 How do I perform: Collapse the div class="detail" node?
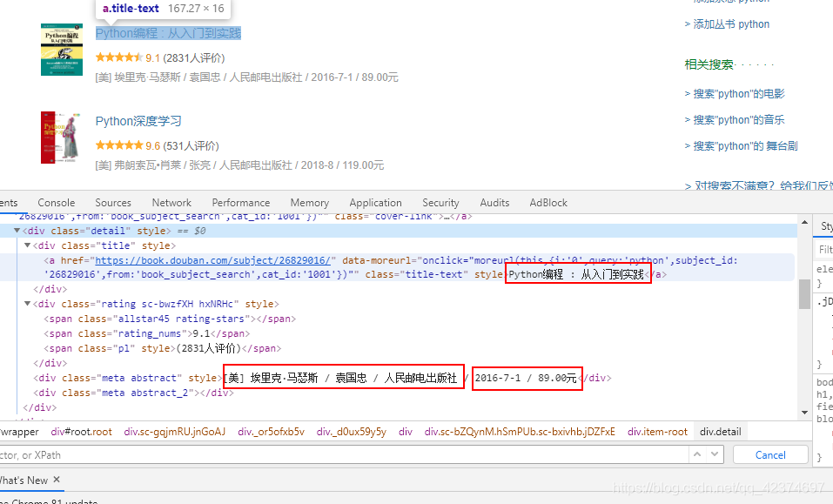click(x=17, y=231)
